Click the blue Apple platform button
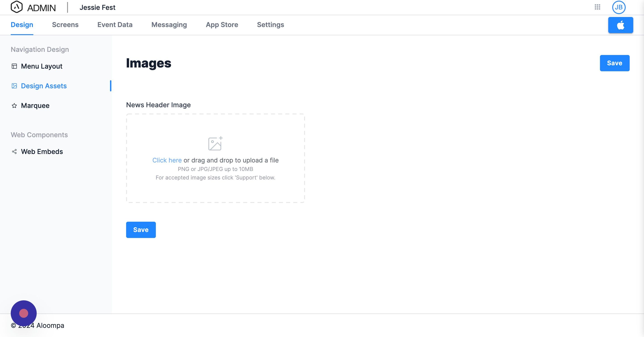 620,25
